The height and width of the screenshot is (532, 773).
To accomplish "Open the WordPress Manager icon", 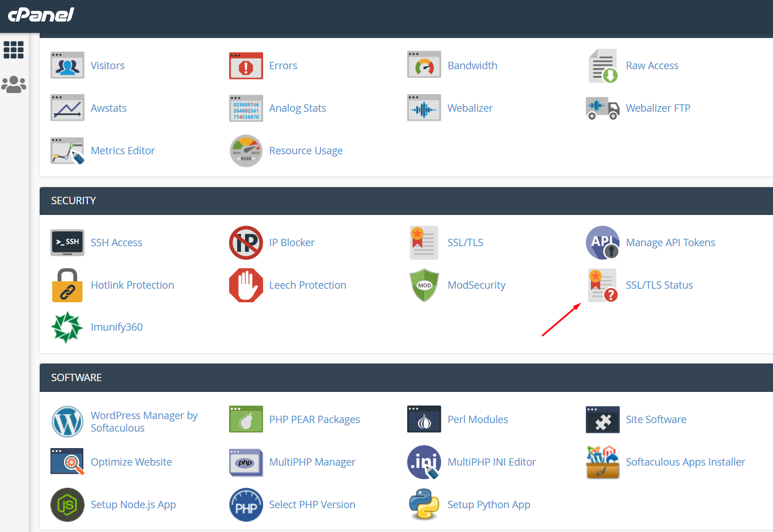I will (67, 421).
